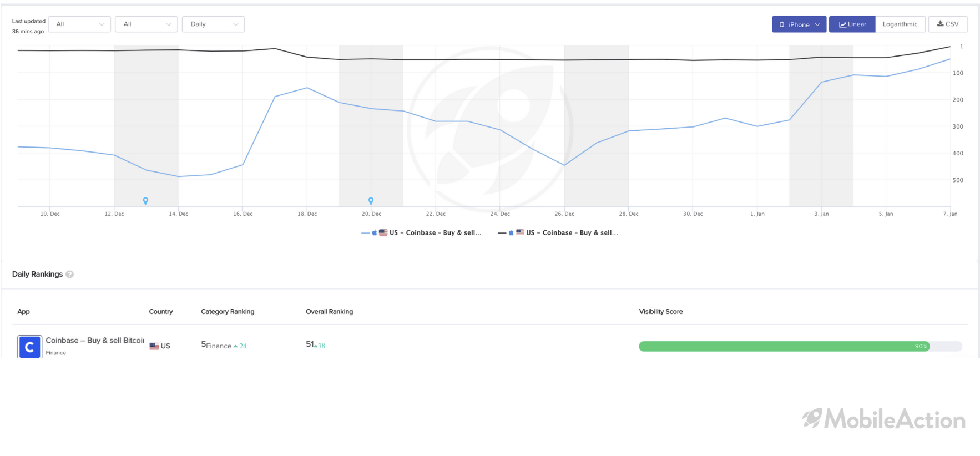This screenshot has width=980, height=456.
Task: Expand the Daily interval dropdown
Action: (214, 24)
